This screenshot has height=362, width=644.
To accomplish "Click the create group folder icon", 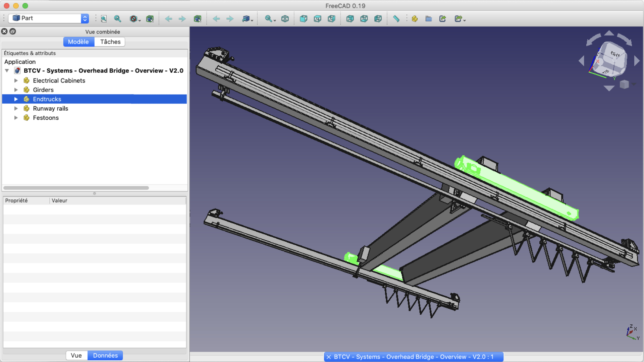I will click(428, 19).
